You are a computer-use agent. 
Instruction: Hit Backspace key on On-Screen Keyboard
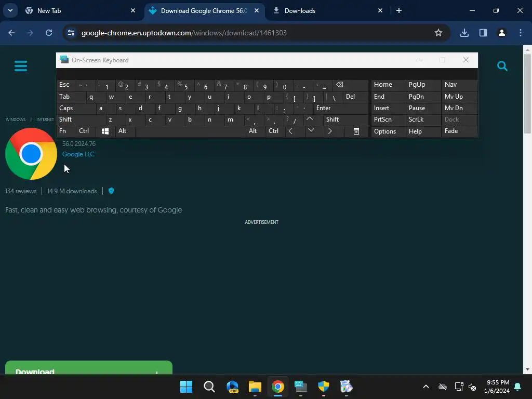coord(351,85)
